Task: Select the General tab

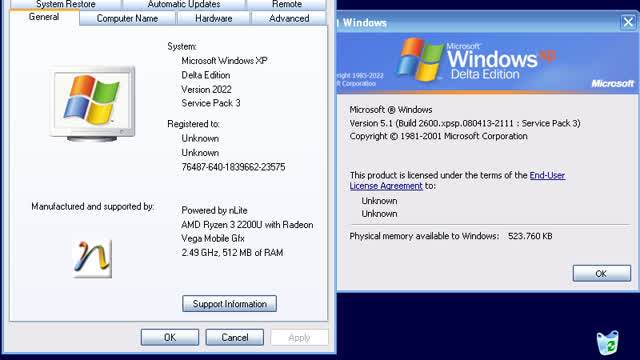Action: (x=44, y=17)
